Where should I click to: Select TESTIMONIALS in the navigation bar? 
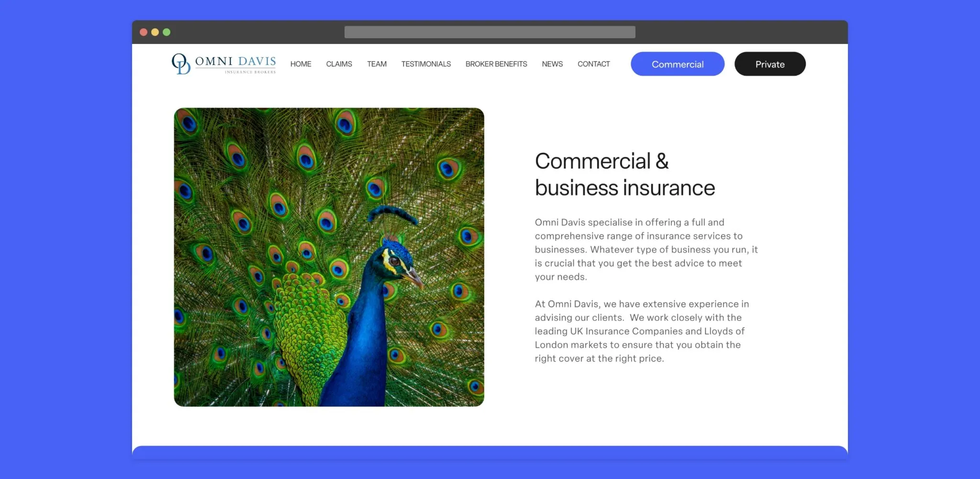(x=426, y=64)
